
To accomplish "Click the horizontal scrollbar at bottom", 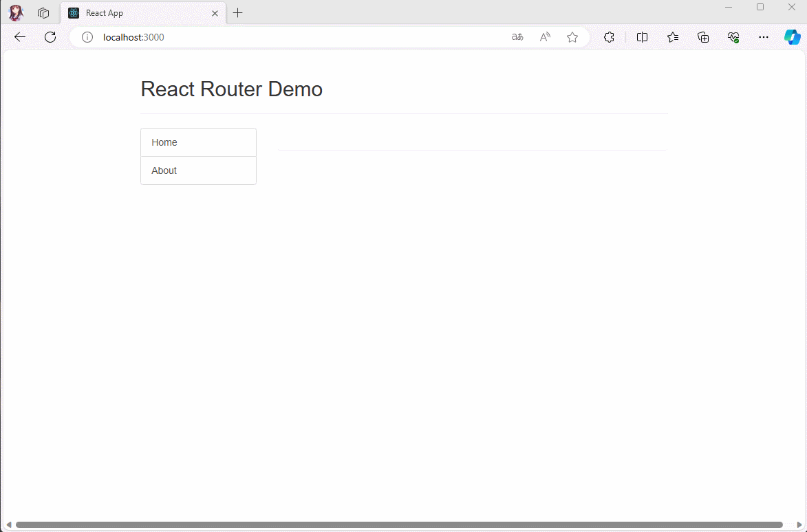I will 399,525.
